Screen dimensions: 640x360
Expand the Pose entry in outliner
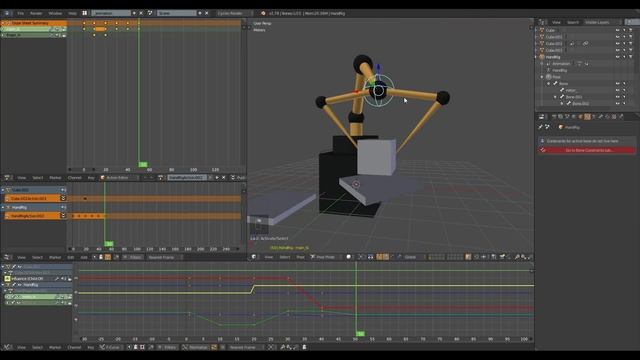(x=542, y=77)
